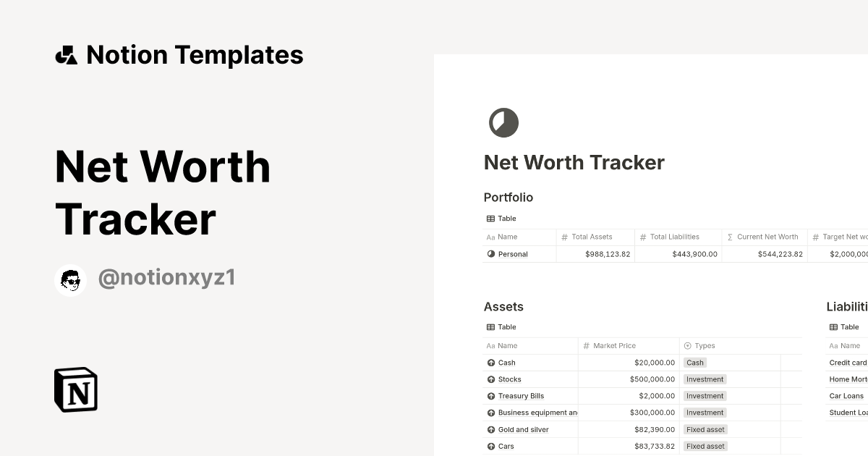
Task: Click the Net Worth Tracker page title
Action: pyautogui.click(x=574, y=162)
